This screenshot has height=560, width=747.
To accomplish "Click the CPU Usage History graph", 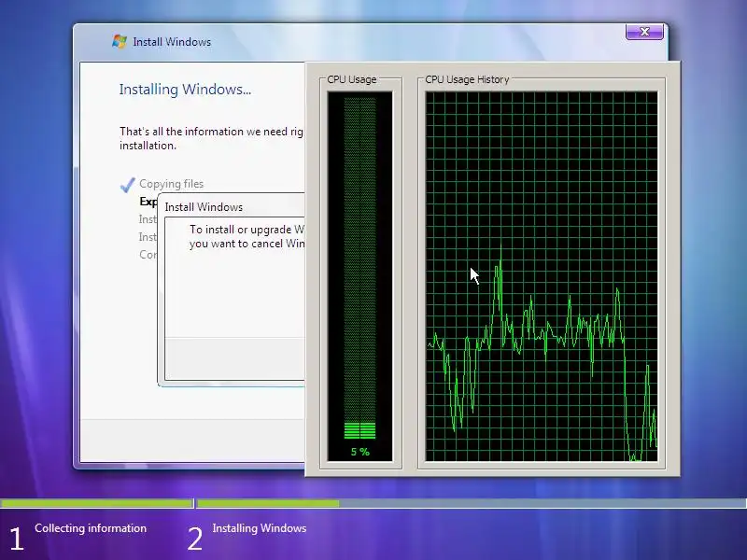I will point(542,276).
